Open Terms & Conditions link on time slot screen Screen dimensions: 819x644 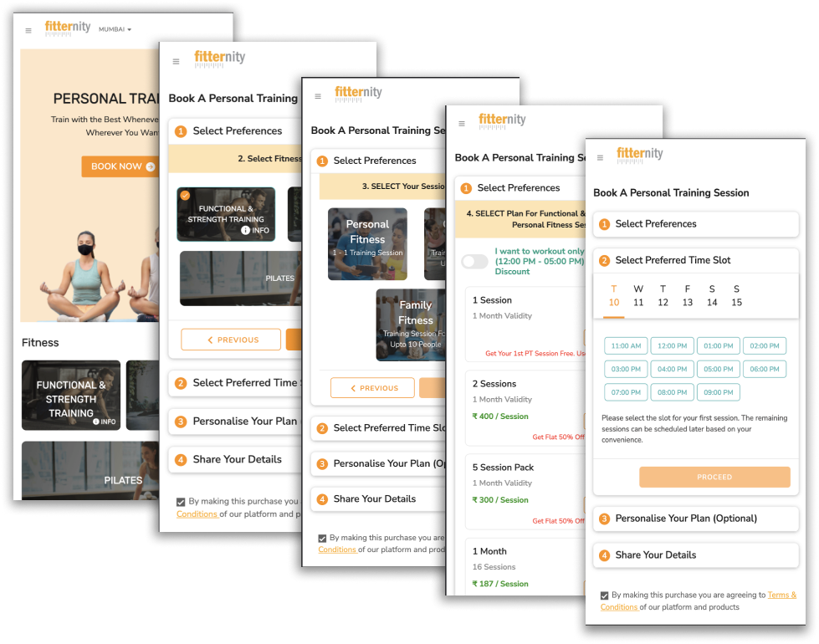(x=781, y=595)
